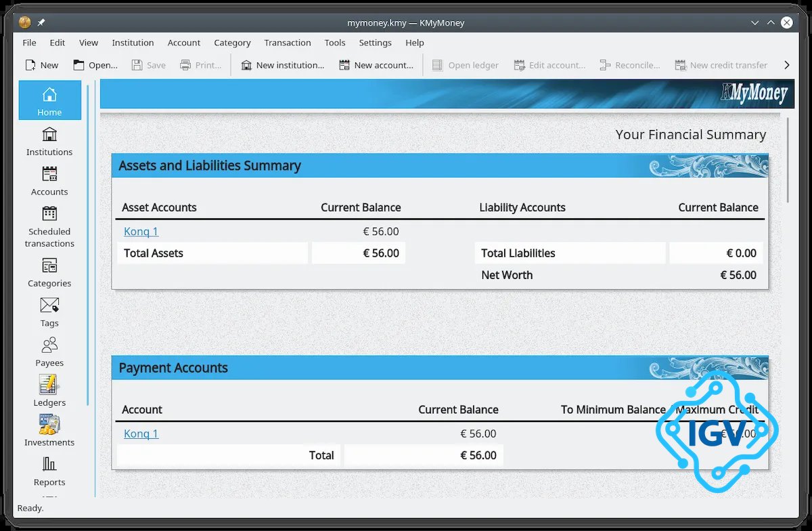Click Edit account... in toolbar

point(549,65)
